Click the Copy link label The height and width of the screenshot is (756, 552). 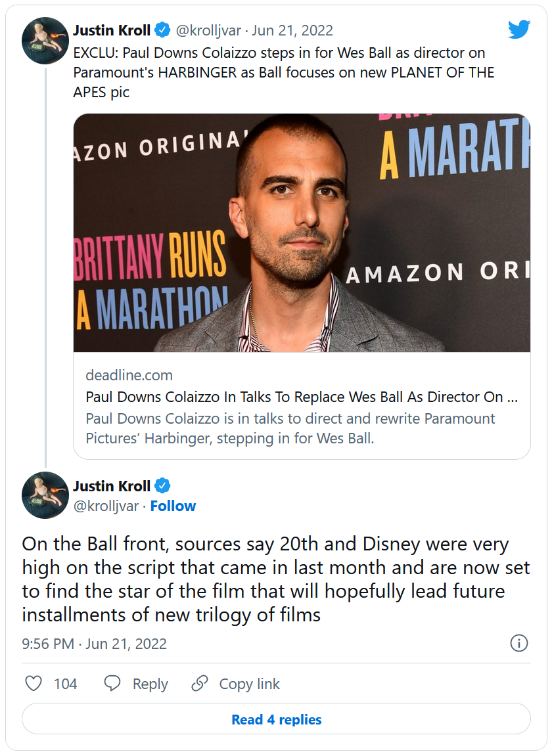pos(249,684)
